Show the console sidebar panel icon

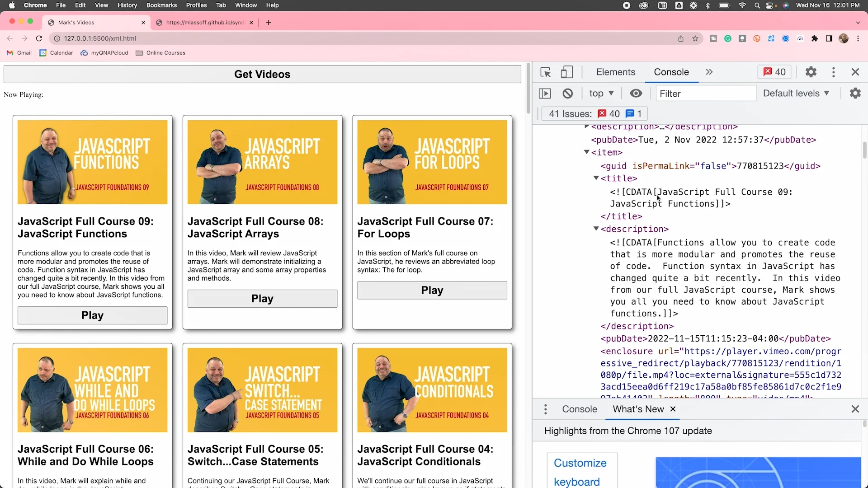tap(545, 94)
